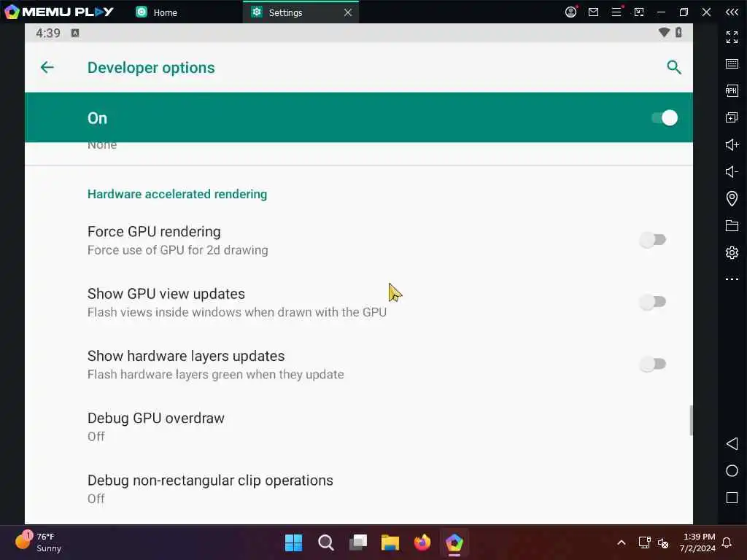747x560 pixels.
Task: Enable Show GPU view updates toggle
Action: click(652, 302)
